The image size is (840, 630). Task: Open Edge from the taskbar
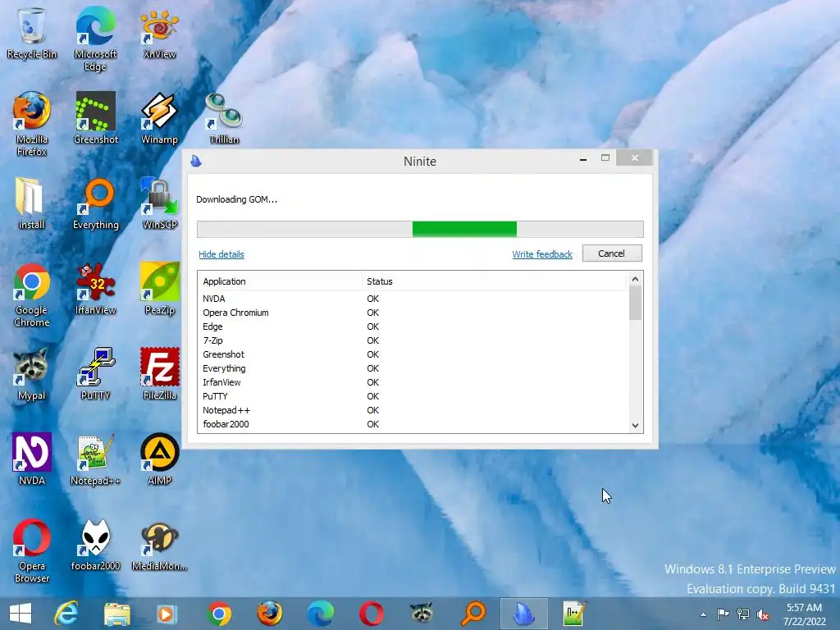pos(321,614)
